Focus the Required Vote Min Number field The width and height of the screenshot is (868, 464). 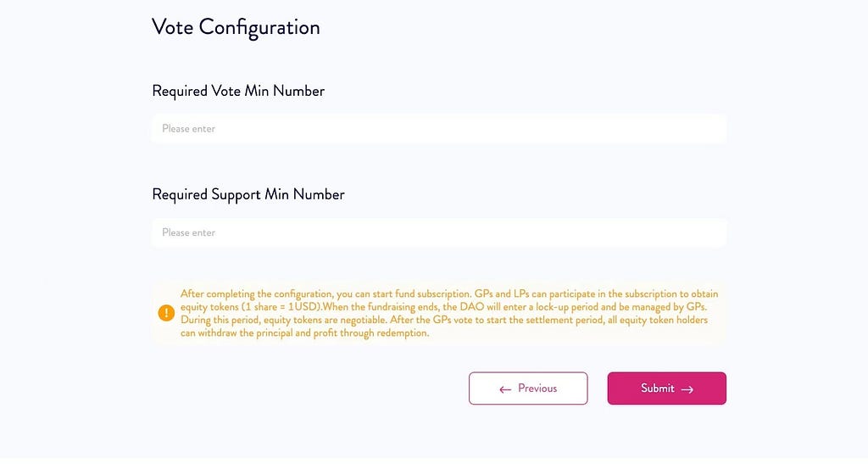click(438, 129)
